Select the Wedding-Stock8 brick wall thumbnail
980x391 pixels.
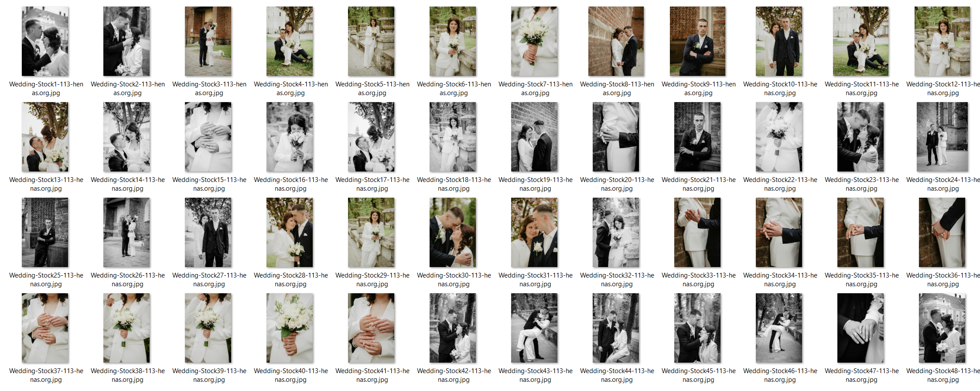point(616,41)
